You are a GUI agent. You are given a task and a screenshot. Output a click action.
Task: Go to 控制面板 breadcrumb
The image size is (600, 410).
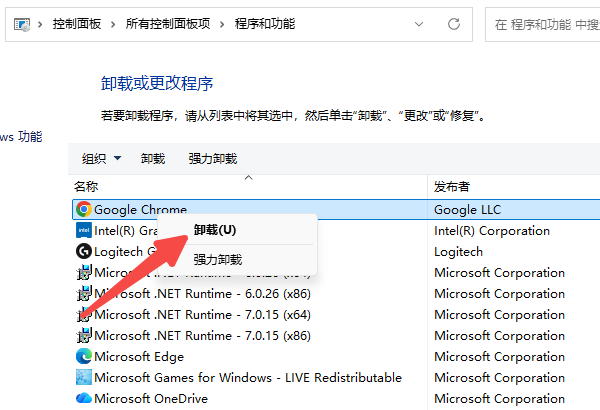pos(77,24)
